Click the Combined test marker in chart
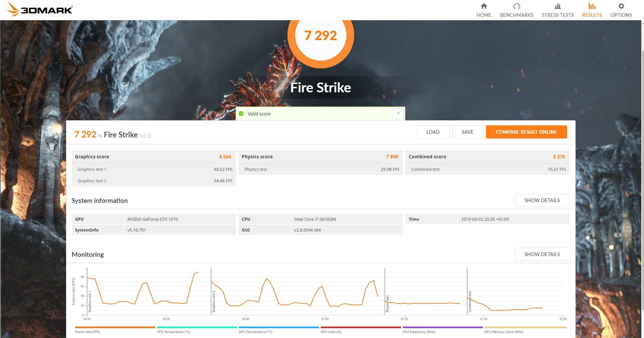The width and height of the screenshot is (644, 338). (470, 302)
